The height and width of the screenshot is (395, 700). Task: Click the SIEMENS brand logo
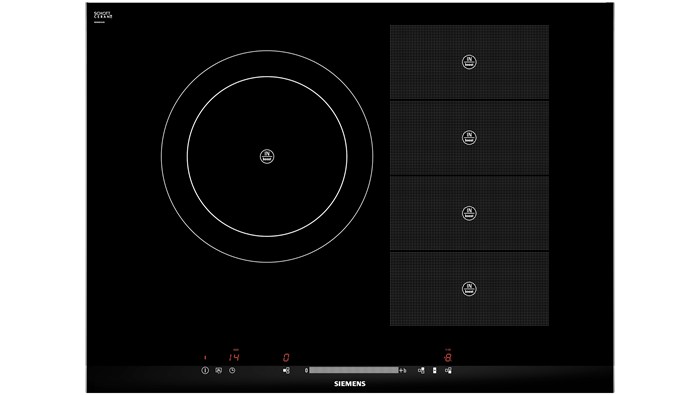350,384
